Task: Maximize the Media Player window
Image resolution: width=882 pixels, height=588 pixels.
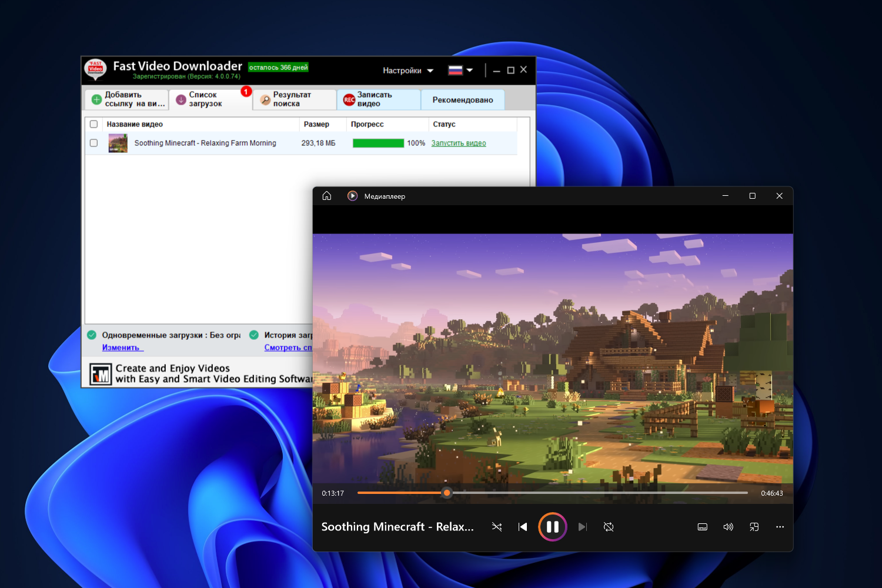Action: 752,196
